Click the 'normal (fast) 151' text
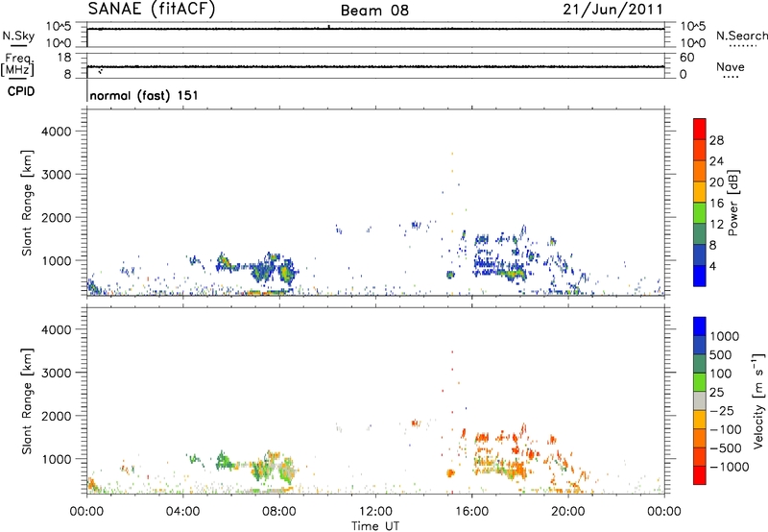Image resolution: width=768 pixels, height=532 pixels. 144,95
